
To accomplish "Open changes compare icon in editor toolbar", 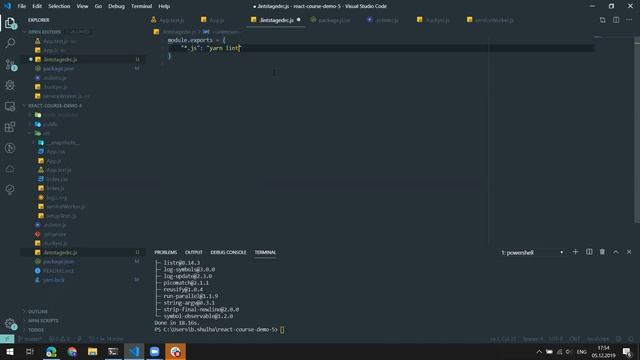I will [602, 20].
